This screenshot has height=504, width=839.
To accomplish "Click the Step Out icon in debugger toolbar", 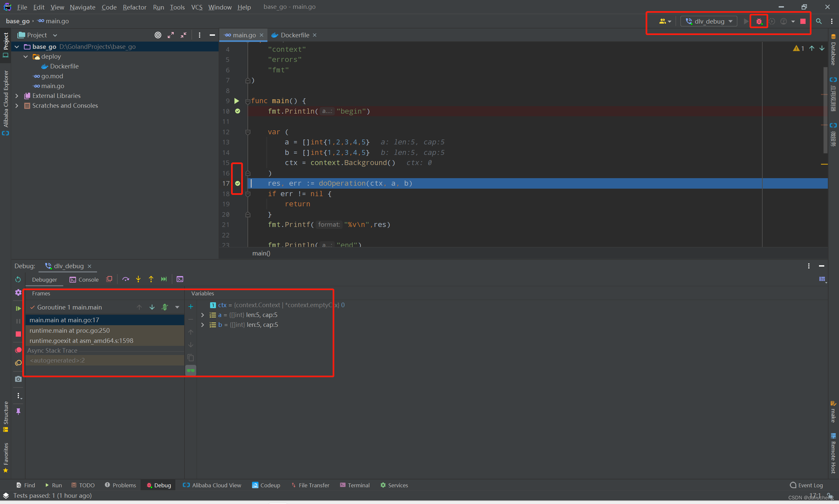I will (150, 279).
